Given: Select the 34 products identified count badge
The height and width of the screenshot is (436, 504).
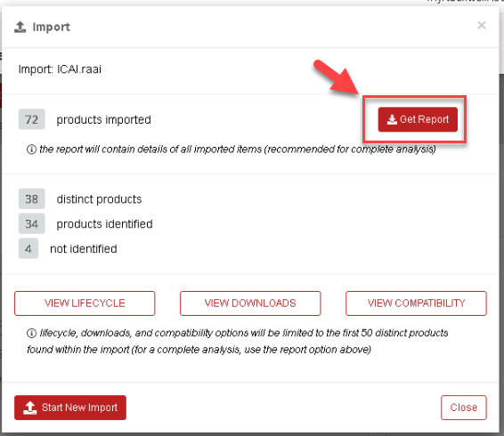Looking at the screenshot, I should click(31, 223).
